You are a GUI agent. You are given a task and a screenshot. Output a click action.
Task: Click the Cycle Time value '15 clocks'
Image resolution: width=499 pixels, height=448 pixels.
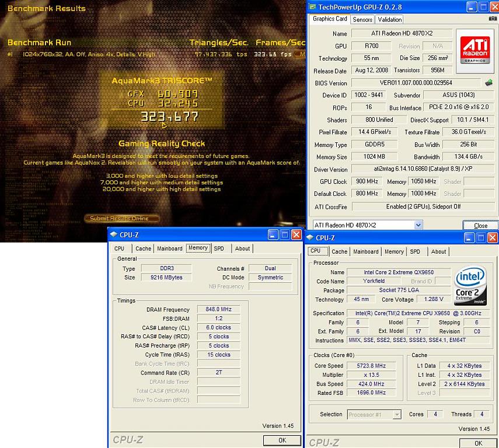[218, 355]
